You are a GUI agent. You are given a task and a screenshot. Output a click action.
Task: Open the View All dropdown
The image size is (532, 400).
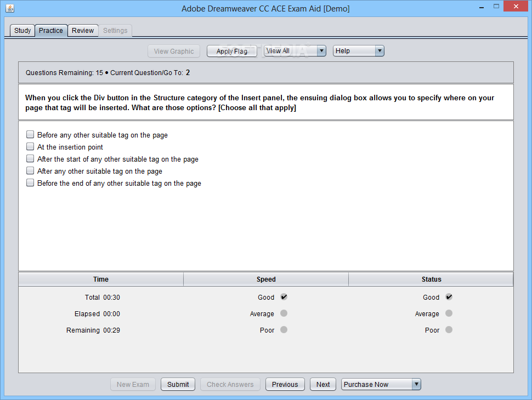(x=295, y=51)
